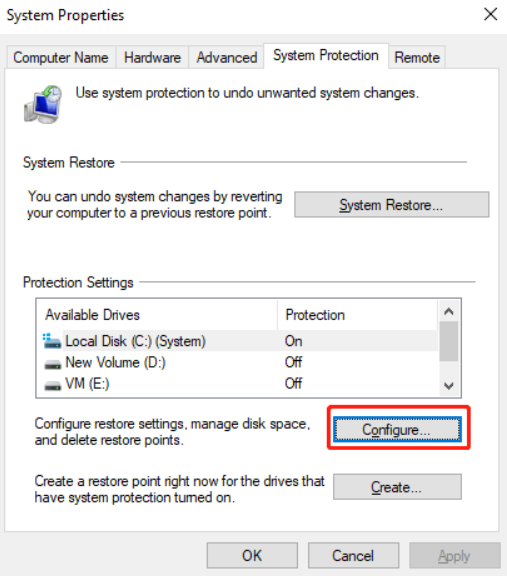Launch System Restore button
Image resolution: width=507 pixels, height=576 pixels.
click(392, 205)
